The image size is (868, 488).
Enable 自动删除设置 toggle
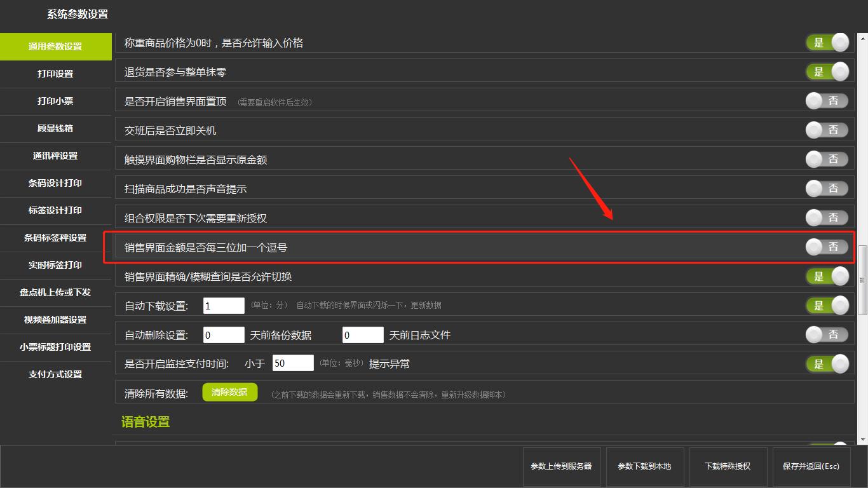pos(827,335)
